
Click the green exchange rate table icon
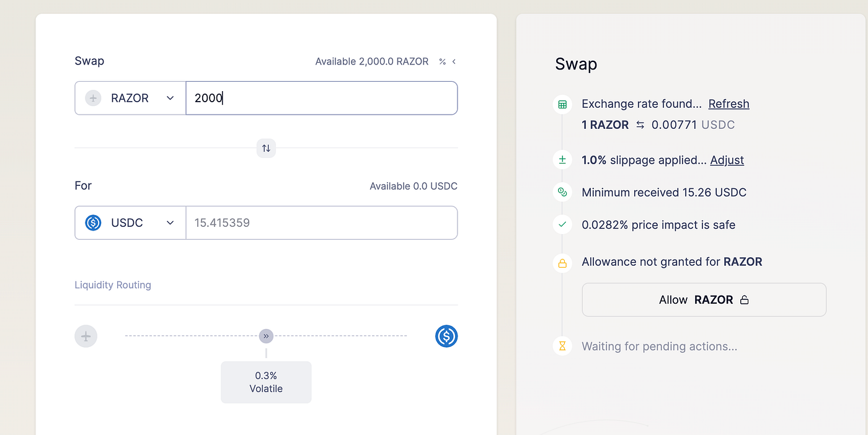click(562, 104)
